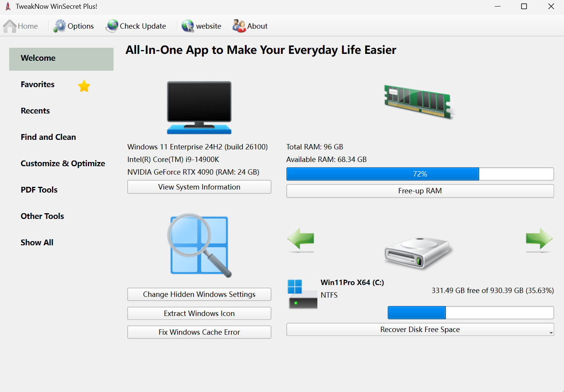Open the Options toolbar item

coord(74,26)
